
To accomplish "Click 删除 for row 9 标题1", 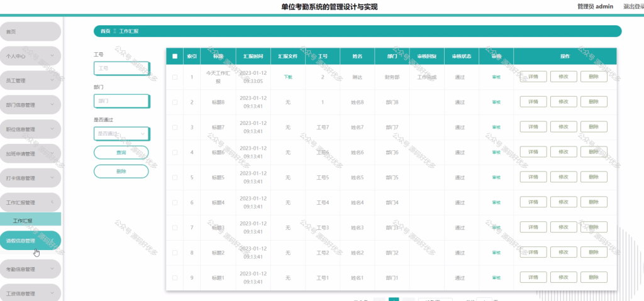I will coord(594,277).
